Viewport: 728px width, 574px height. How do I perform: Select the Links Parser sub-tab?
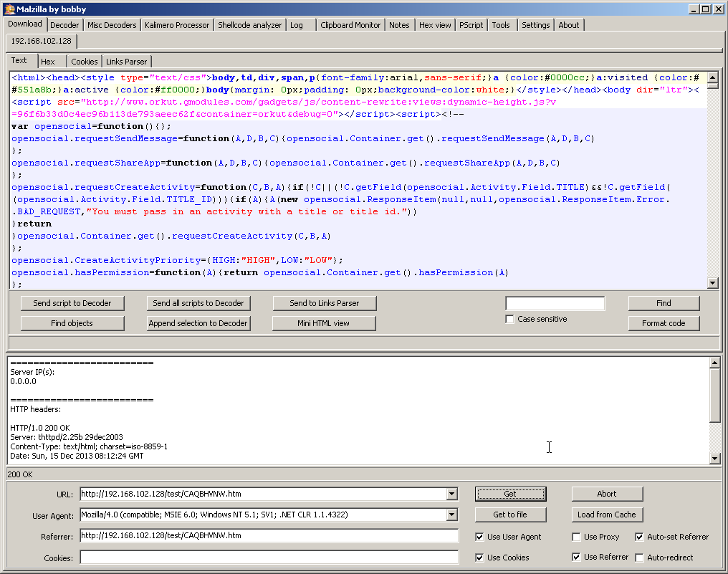pyautogui.click(x=127, y=62)
